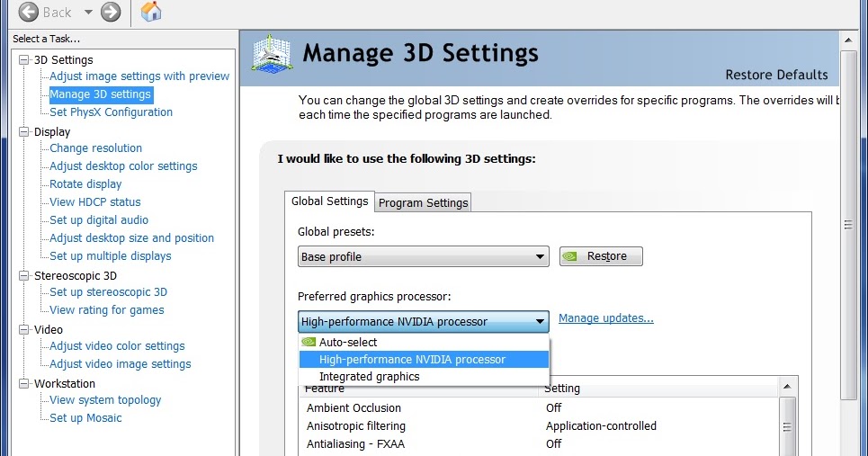The height and width of the screenshot is (456, 868).
Task: Click Restore Defaults in the header
Action: (x=776, y=75)
